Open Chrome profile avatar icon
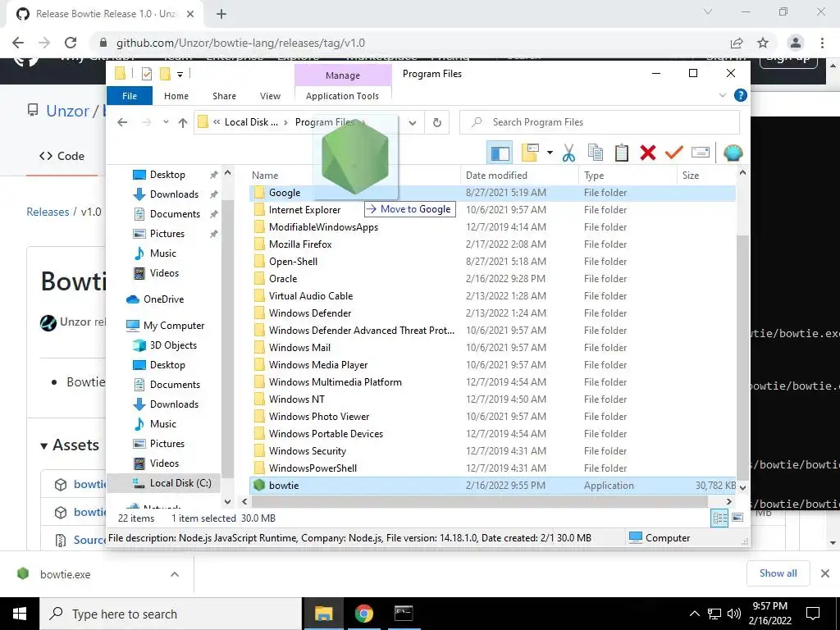Screen dimensions: 840x630 pyautogui.click(x=796, y=43)
